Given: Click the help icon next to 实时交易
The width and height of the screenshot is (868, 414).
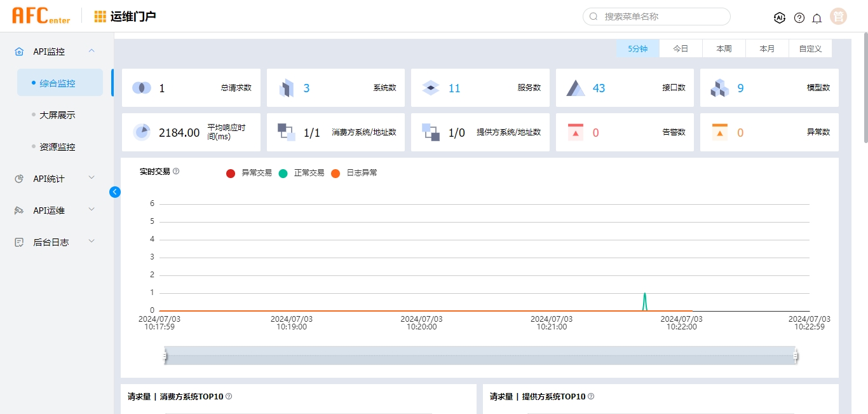Looking at the screenshot, I should click(176, 171).
